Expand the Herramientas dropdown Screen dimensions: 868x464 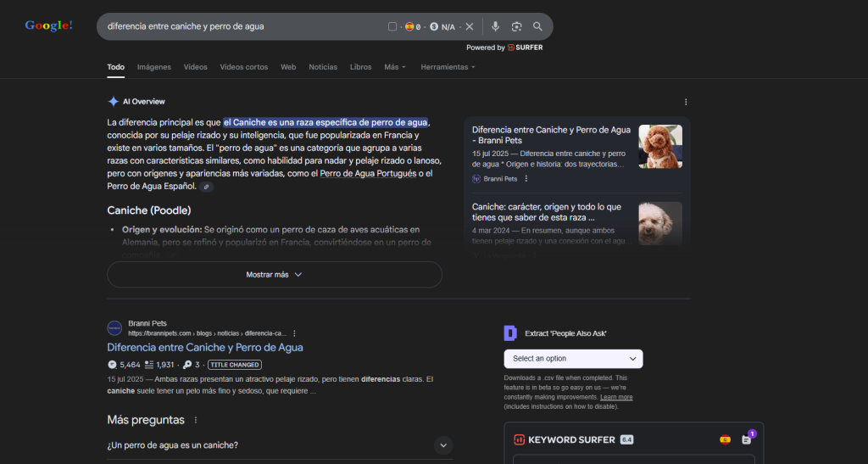(x=448, y=67)
